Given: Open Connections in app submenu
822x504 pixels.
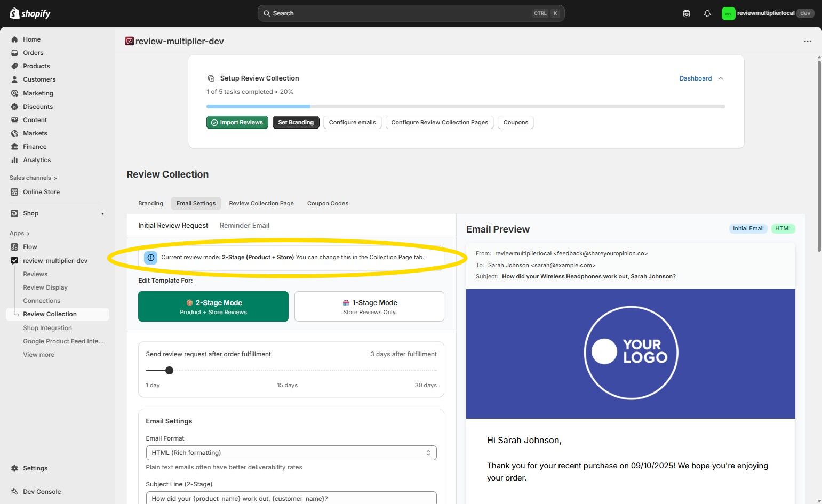Looking at the screenshot, I should 42,301.
